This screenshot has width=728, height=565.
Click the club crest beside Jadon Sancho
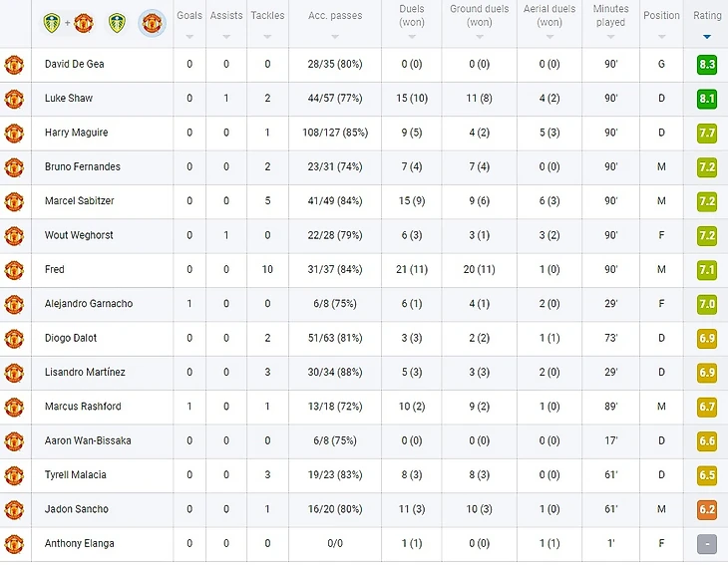(x=14, y=509)
